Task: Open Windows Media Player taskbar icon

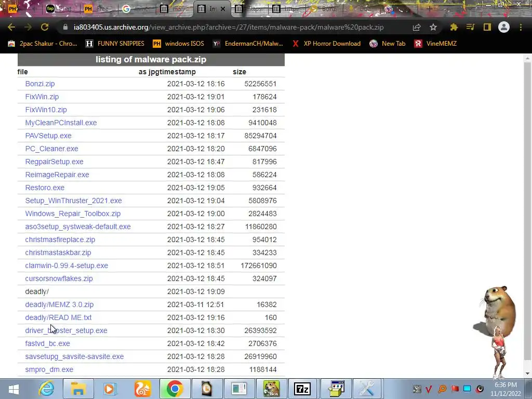Action: pyautogui.click(x=110, y=389)
